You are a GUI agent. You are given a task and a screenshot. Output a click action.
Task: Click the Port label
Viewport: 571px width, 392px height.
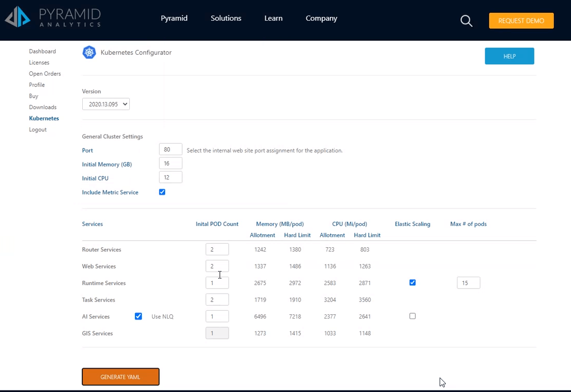87,150
